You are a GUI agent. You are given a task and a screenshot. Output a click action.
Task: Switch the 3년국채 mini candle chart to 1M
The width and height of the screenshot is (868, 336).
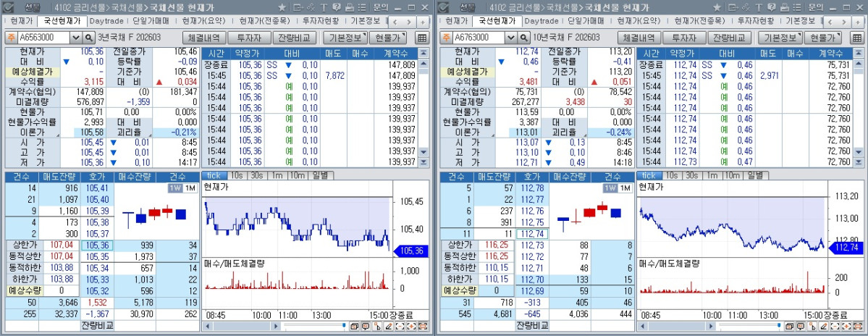190,188
